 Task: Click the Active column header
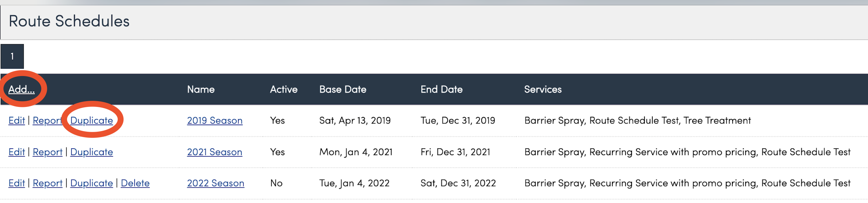coord(284,89)
